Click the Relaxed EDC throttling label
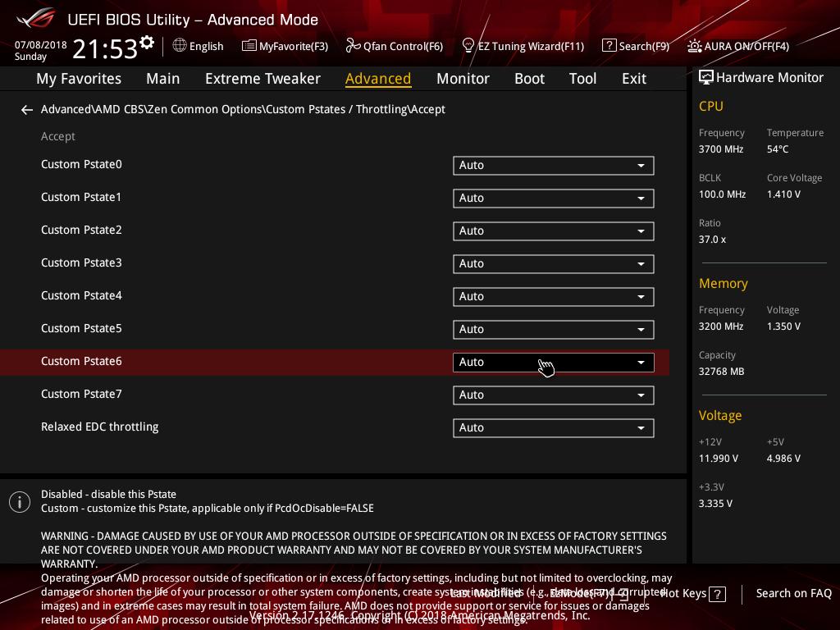 tap(99, 427)
